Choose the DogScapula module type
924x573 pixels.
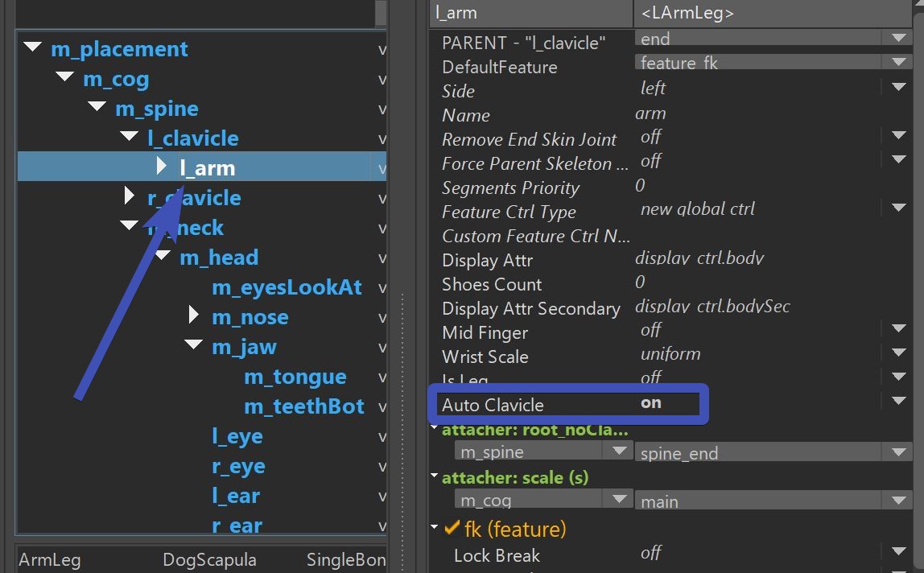[x=209, y=559]
